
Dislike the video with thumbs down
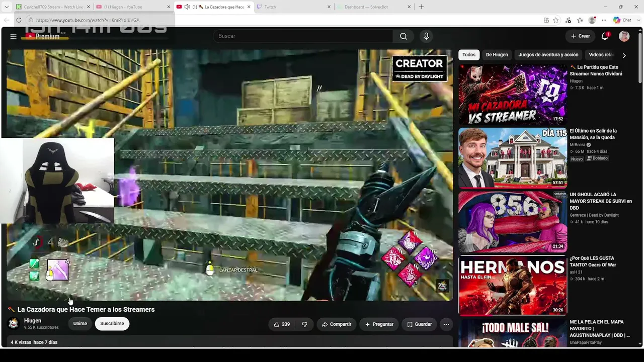[x=304, y=324]
